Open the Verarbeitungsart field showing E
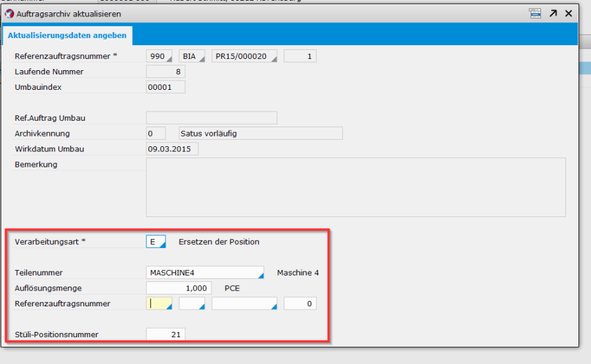591x364 pixels. coord(156,241)
